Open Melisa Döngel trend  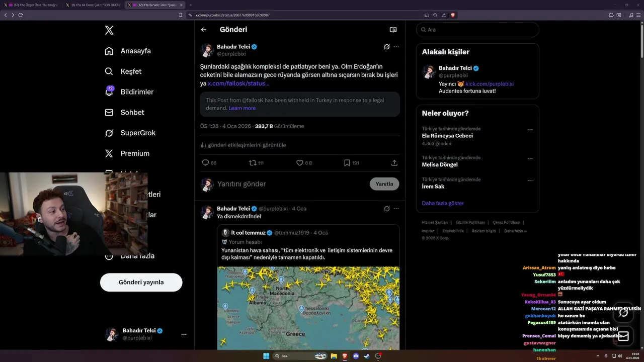click(x=440, y=164)
